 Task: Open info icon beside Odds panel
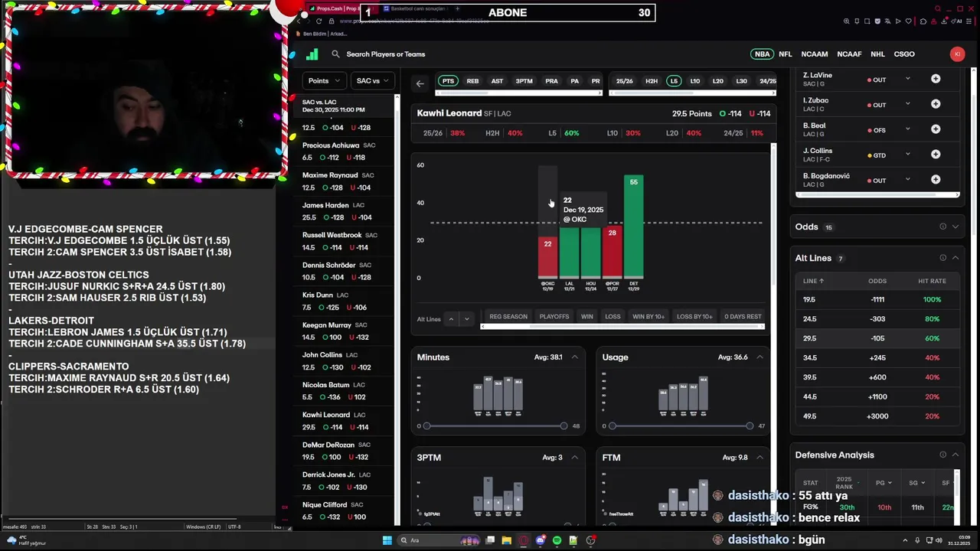pyautogui.click(x=942, y=227)
